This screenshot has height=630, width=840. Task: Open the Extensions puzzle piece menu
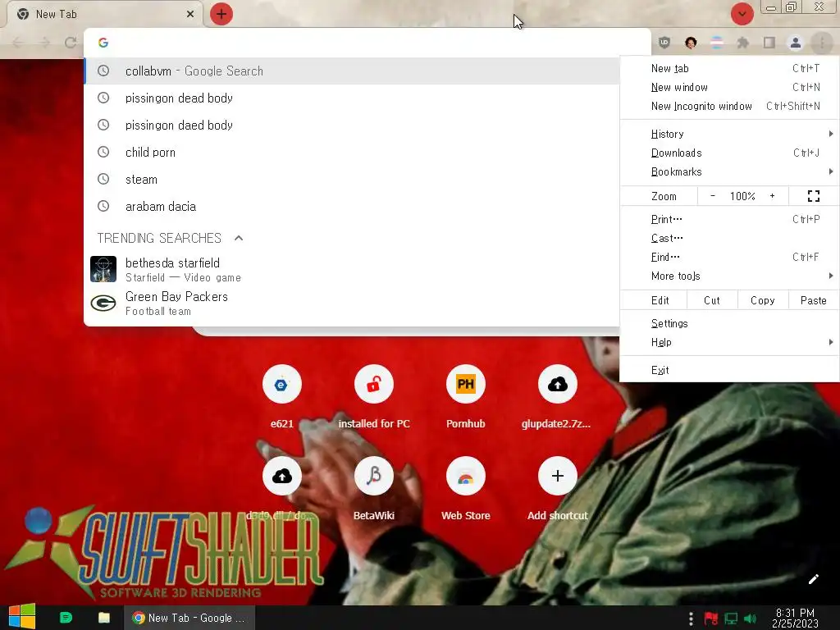[x=743, y=43]
